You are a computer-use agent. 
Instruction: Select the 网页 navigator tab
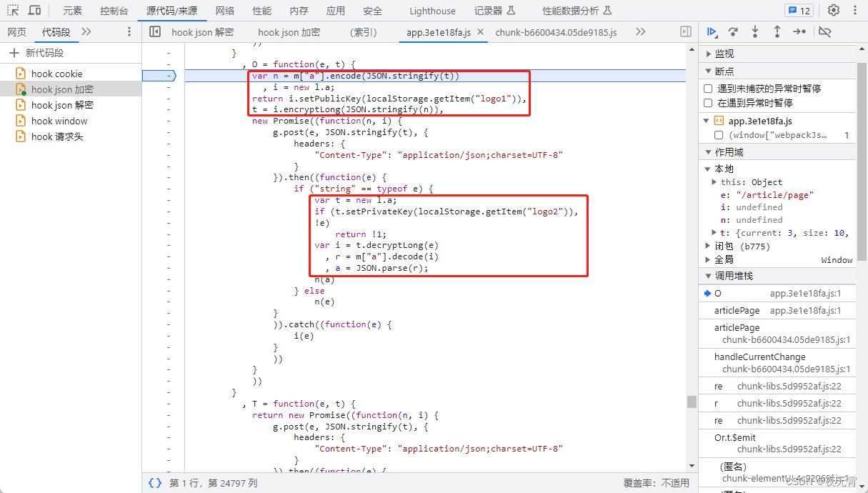point(17,32)
